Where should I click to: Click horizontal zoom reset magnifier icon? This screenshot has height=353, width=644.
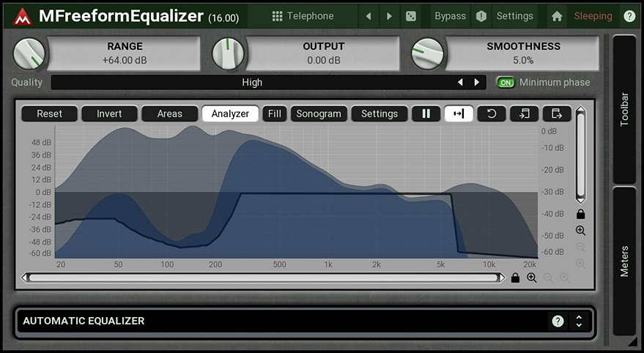point(565,278)
